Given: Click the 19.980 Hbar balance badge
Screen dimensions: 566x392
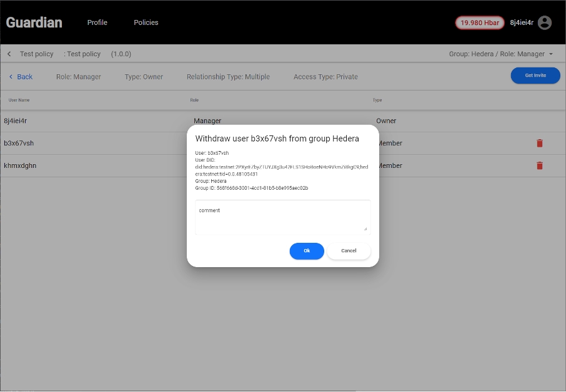Looking at the screenshot, I should [x=479, y=22].
